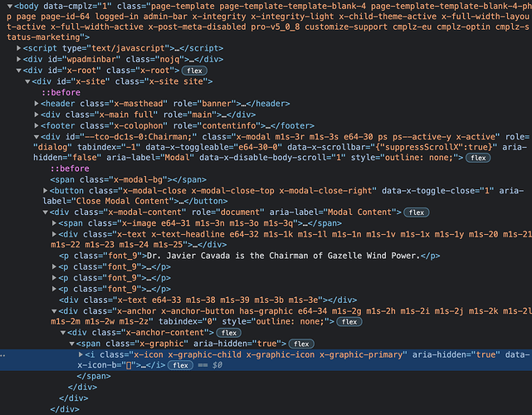Image resolution: width=532 pixels, height=415 pixels.
Task: Expand the span x-image node
Action: pos(54,222)
